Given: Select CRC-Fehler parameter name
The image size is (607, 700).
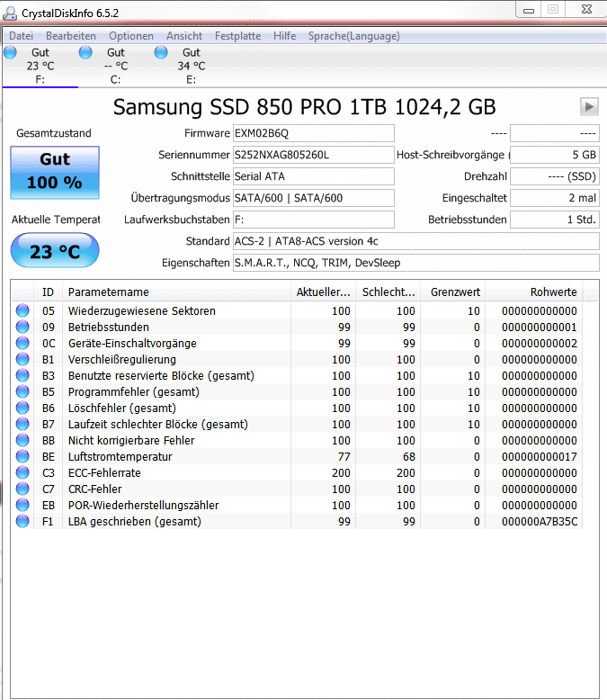Looking at the screenshot, I should 95,489.
